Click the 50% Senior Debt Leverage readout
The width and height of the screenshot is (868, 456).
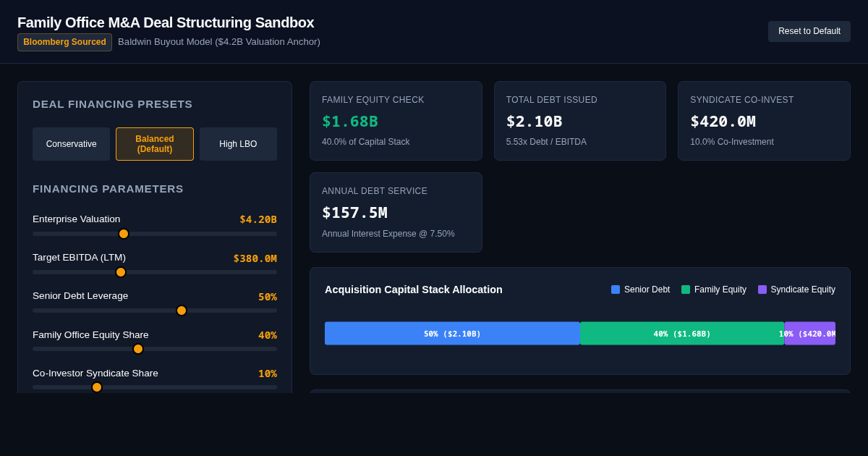click(268, 297)
